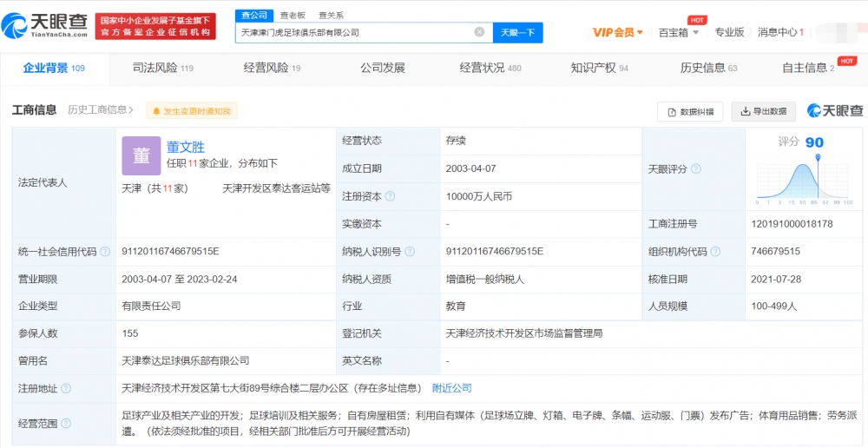The height and width of the screenshot is (448, 868).
Task: Select the 查老板 search tab
Action: pyautogui.click(x=293, y=16)
